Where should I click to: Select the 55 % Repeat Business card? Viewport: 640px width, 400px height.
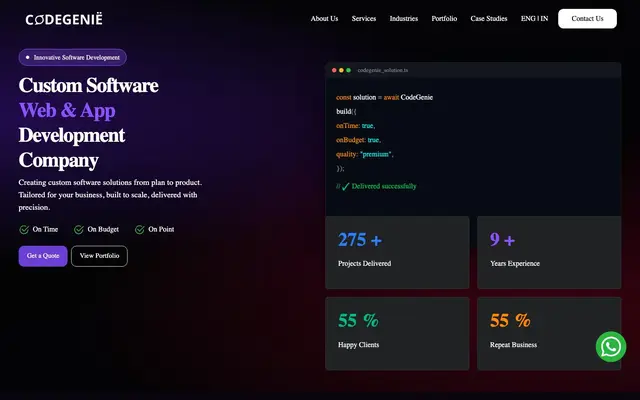549,334
